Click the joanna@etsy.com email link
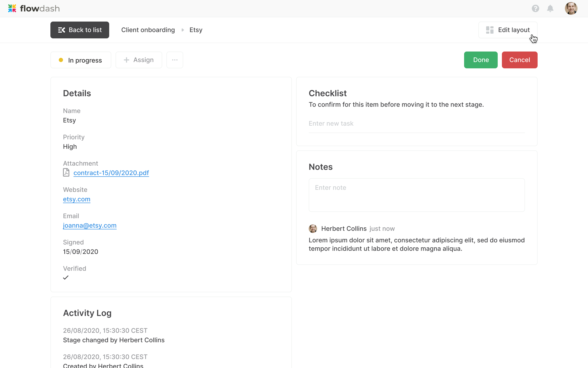588x368 pixels. tap(90, 226)
